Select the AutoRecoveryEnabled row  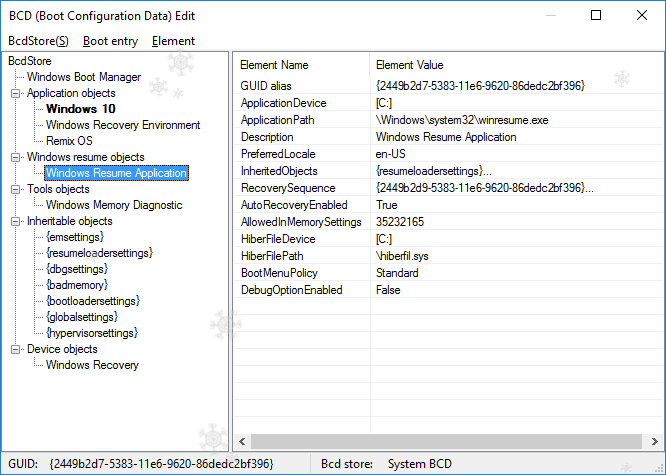(449, 205)
